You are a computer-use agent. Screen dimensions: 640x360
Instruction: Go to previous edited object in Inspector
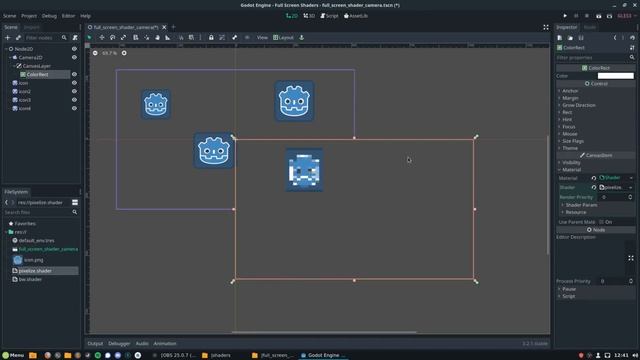615,38
